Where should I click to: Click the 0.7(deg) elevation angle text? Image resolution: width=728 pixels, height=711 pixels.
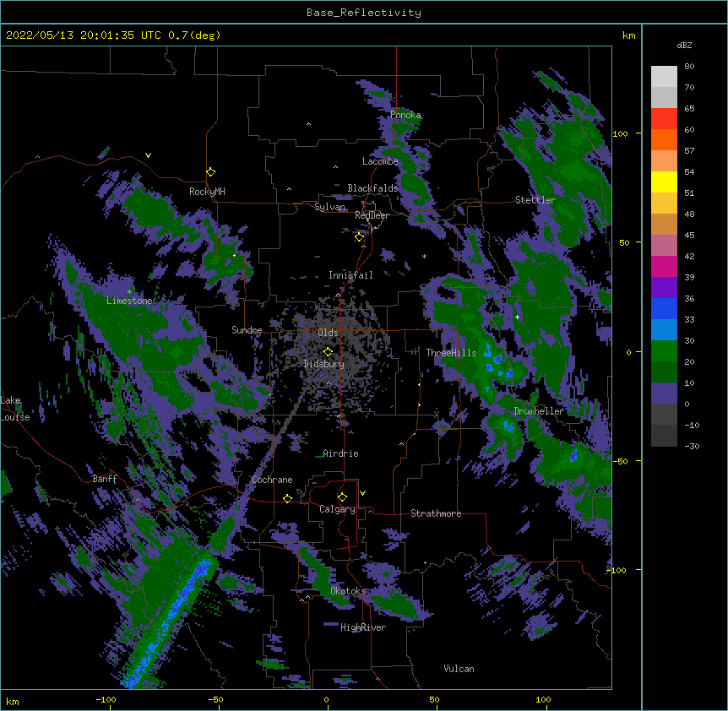click(194, 35)
